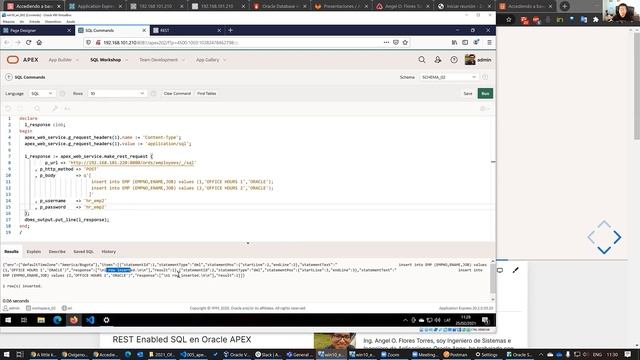Switch to the REST browser tab
Screen dimensions: 640x360
pos(187,30)
